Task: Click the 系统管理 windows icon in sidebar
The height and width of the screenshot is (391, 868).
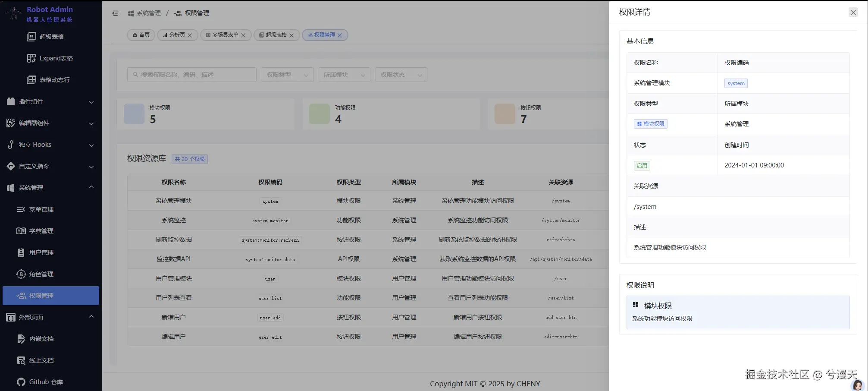Action: tap(11, 188)
